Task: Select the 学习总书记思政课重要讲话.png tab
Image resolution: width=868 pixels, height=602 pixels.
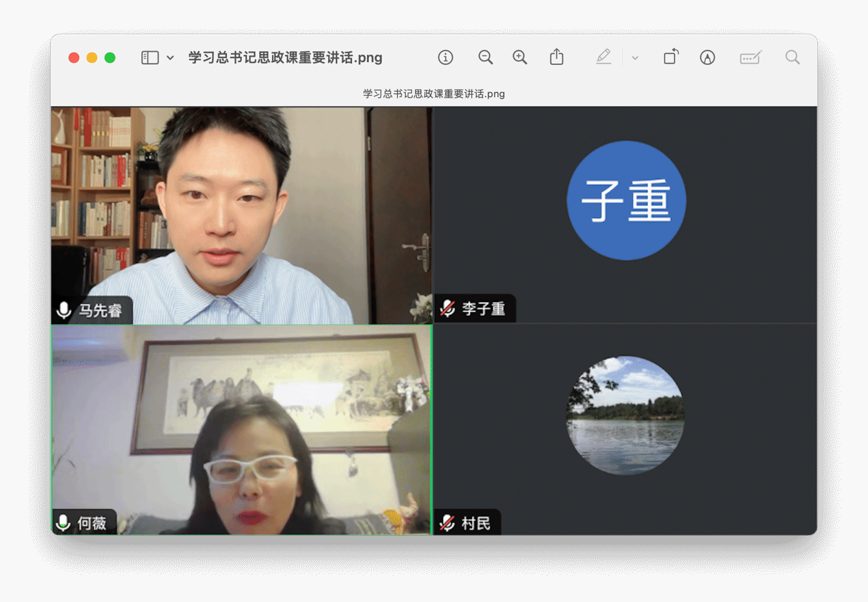Action: (x=434, y=94)
